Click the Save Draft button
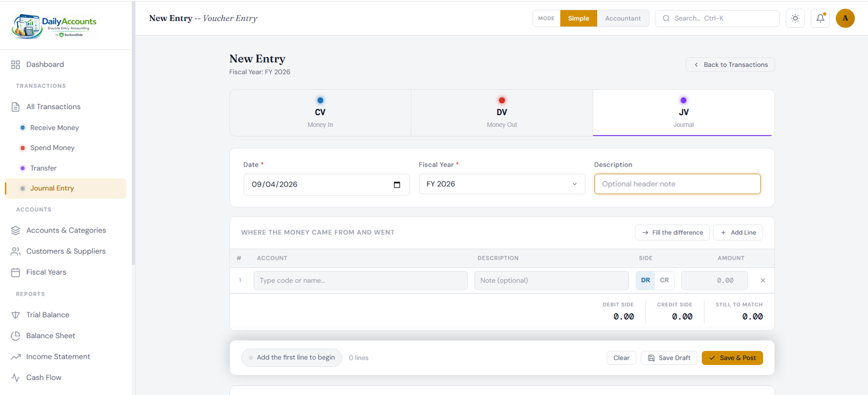The image size is (868, 395). 669,358
